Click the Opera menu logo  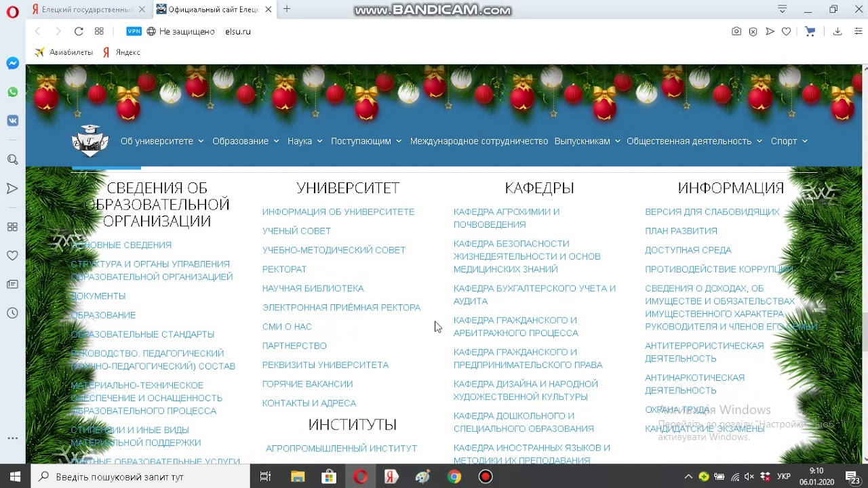click(x=12, y=12)
